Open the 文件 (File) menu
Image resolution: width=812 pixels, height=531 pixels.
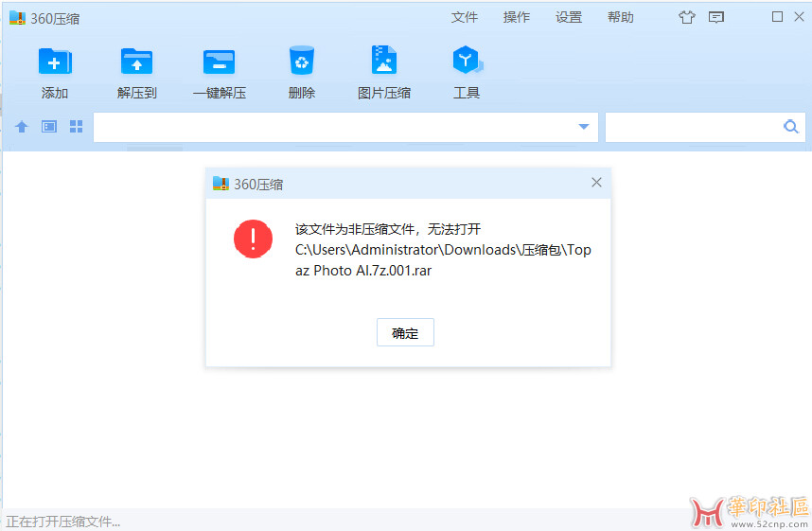[x=465, y=17]
